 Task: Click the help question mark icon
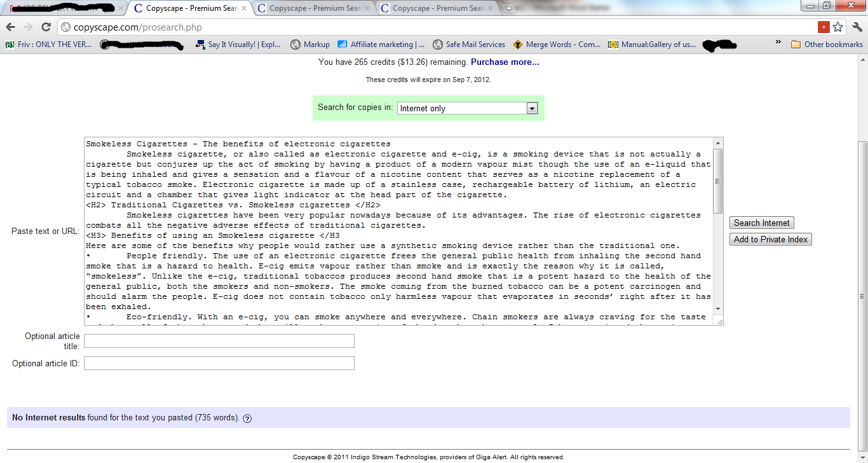(247, 418)
